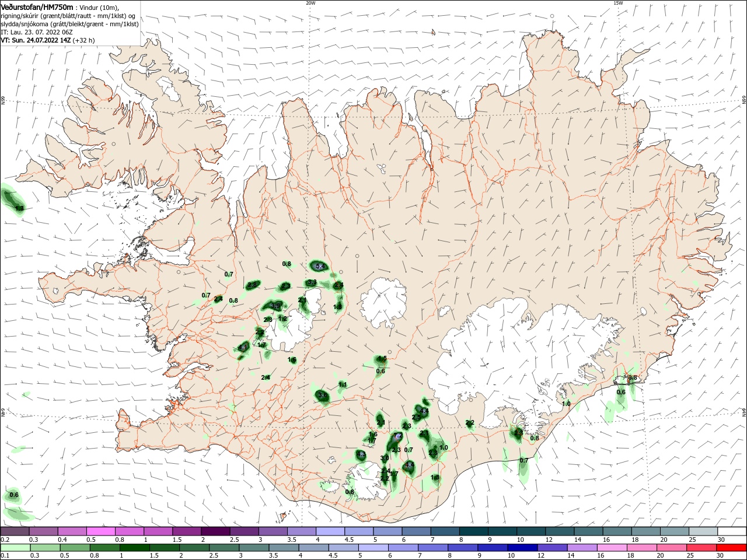747x560 pixels.
Task: Click upper legend swatch between 25 and 30
Action: coord(704,531)
